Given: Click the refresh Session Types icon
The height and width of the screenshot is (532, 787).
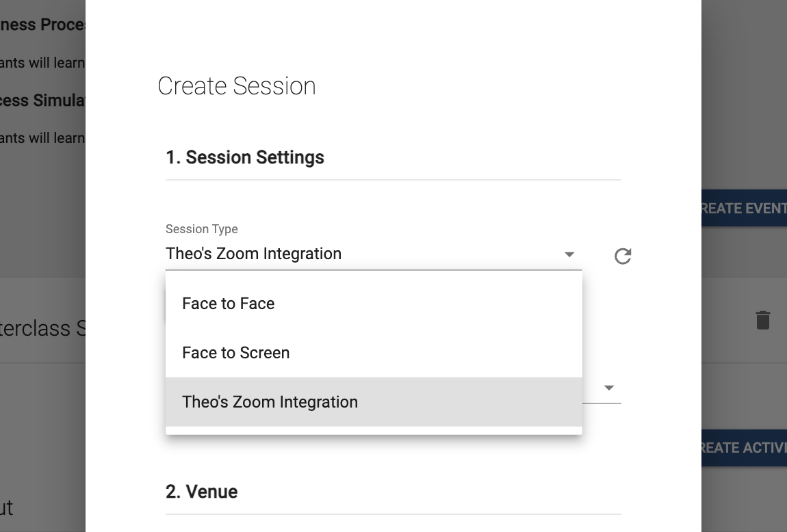Looking at the screenshot, I should coord(622,256).
